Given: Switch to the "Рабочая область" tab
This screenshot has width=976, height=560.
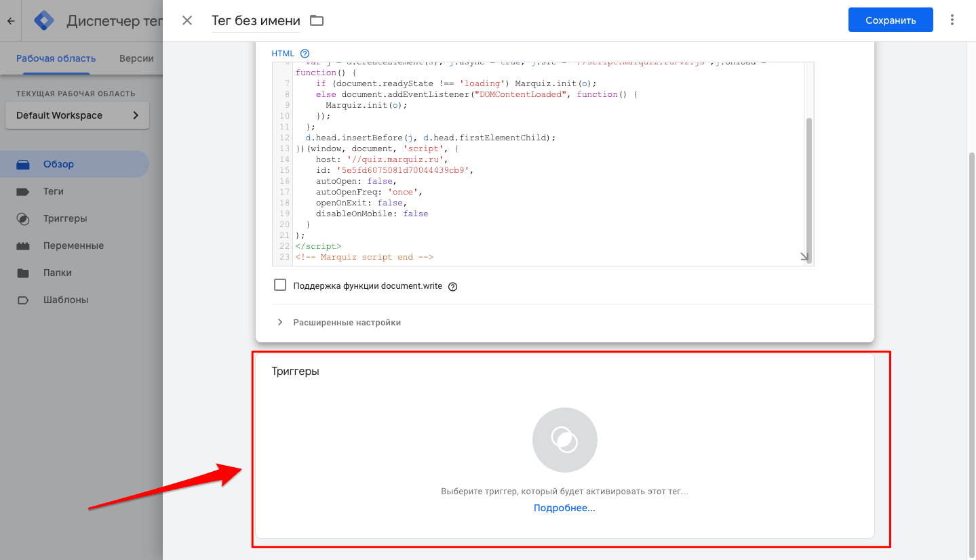Looking at the screenshot, I should coord(56,58).
